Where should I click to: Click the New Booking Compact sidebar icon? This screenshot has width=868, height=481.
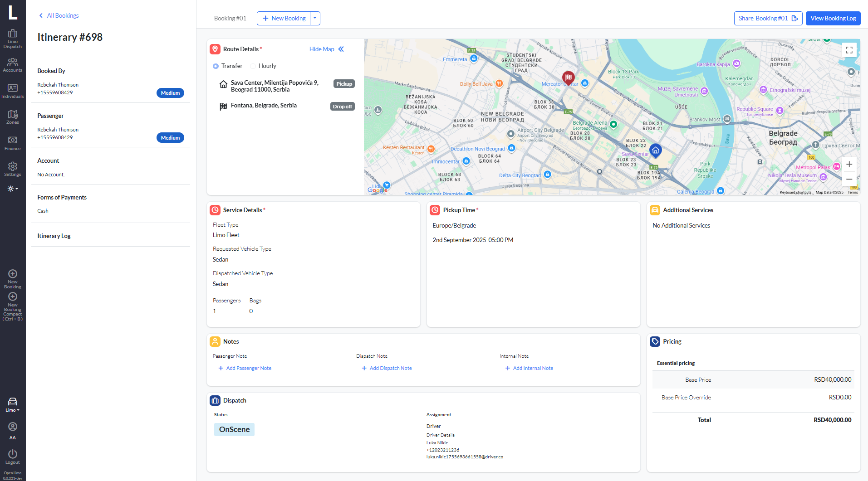point(12,297)
